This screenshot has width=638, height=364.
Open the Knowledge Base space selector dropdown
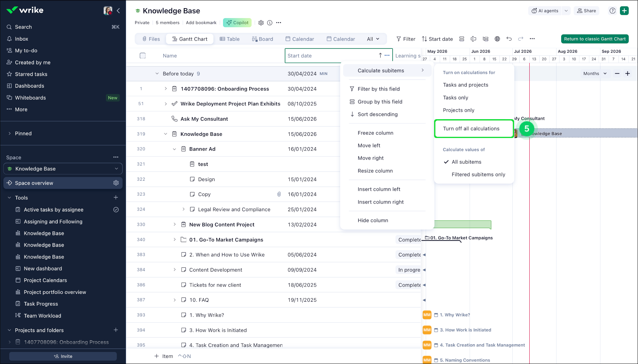pos(63,169)
